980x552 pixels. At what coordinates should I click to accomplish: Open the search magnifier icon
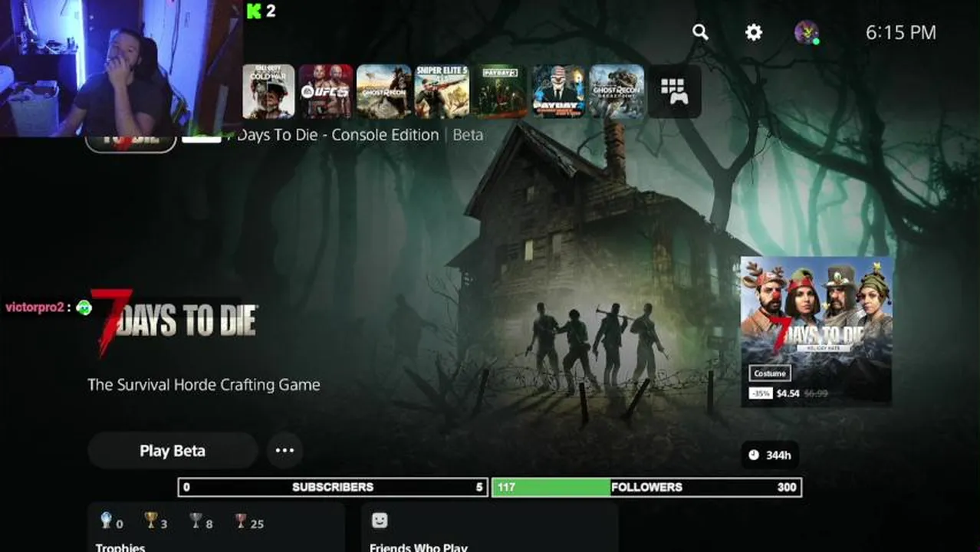pos(700,32)
